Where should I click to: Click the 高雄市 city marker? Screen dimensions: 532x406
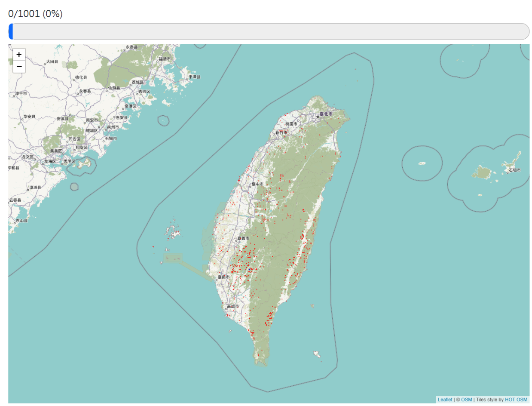225,307
